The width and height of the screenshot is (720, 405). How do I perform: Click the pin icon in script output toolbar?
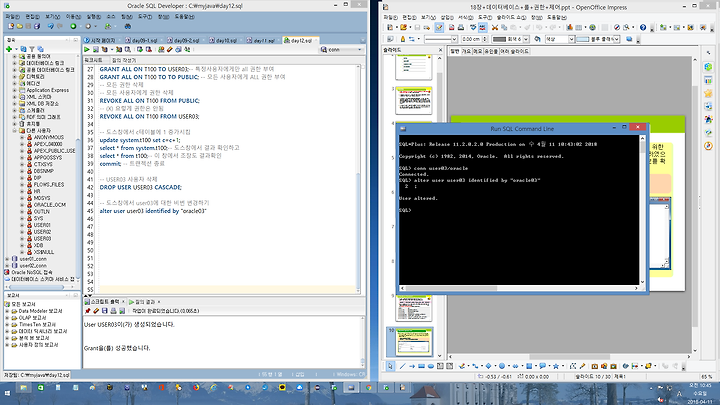(87, 311)
